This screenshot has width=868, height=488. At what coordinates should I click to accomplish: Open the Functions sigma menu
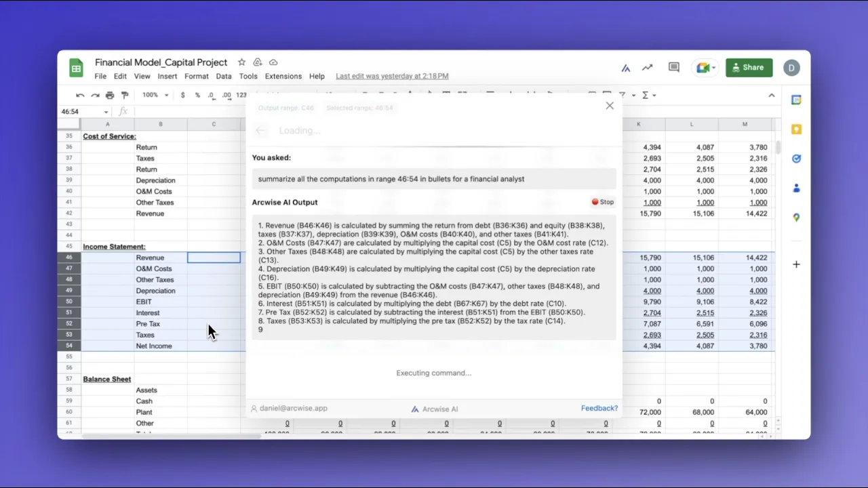point(648,95)
